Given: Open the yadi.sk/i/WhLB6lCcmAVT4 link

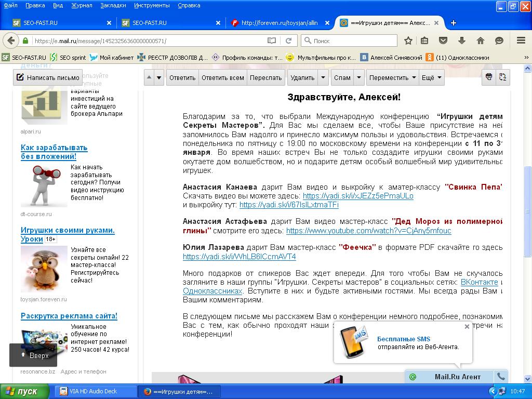Looking at the screenshot, I should [239, 257].
